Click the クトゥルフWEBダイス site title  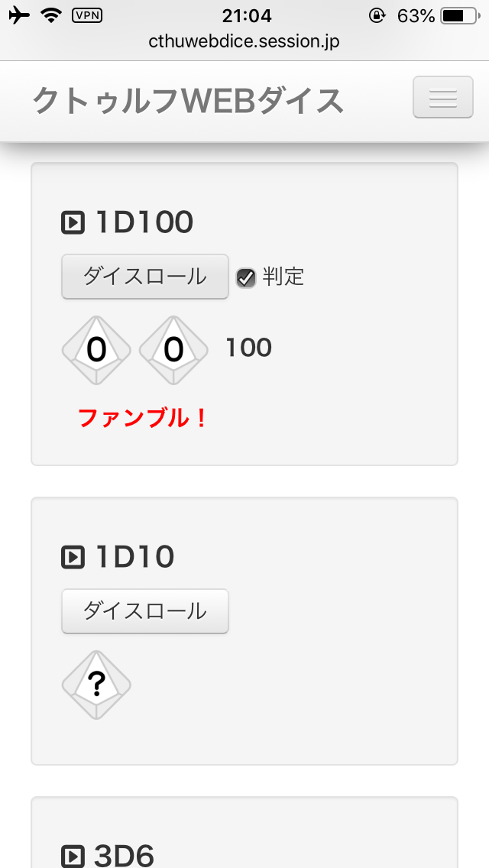click(188, 101)
